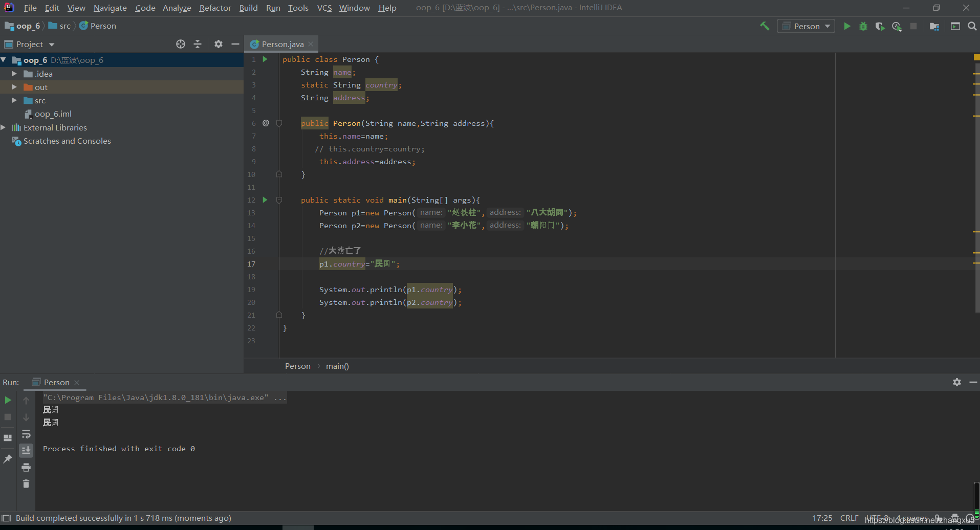Screen dimensions: 980x530
Task: Click Person class in bottom breadcrumb
Action: 297,366
